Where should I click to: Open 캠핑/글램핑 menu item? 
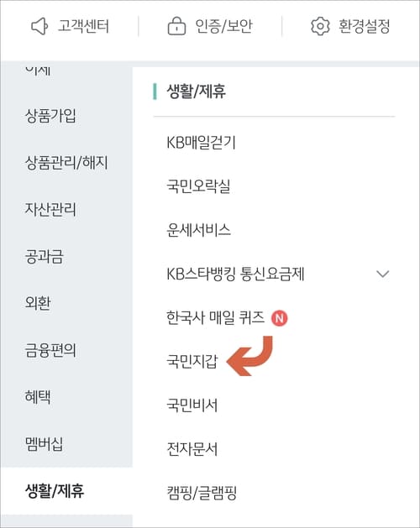pyautogui.click(x=202, y=493)
